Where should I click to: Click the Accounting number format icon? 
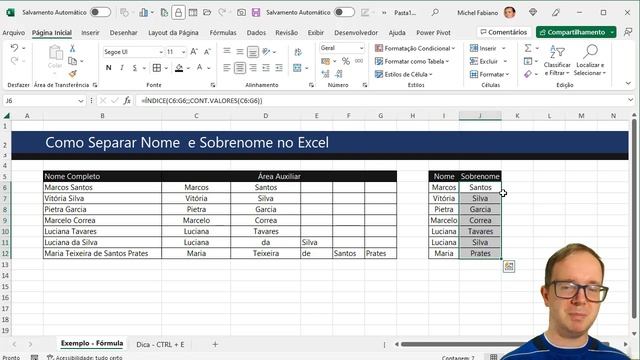point(325,61)
